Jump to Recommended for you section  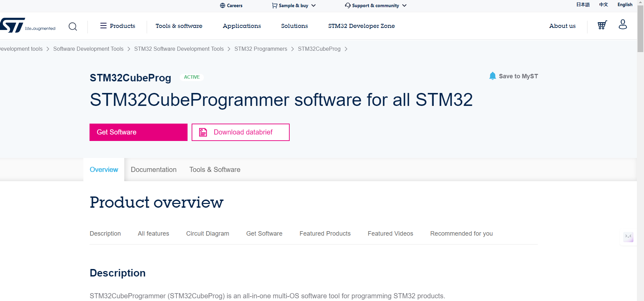point(462,234)
